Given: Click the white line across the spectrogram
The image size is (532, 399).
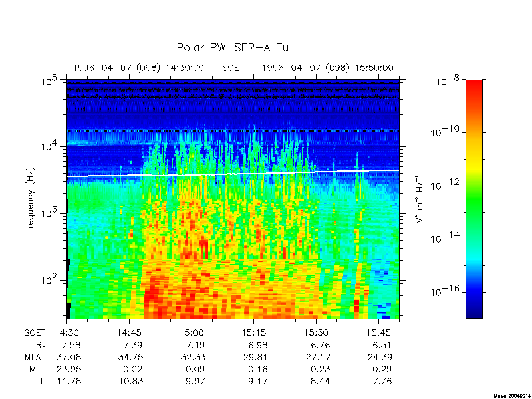Looking at the screenshot, I should coord(233,174).
